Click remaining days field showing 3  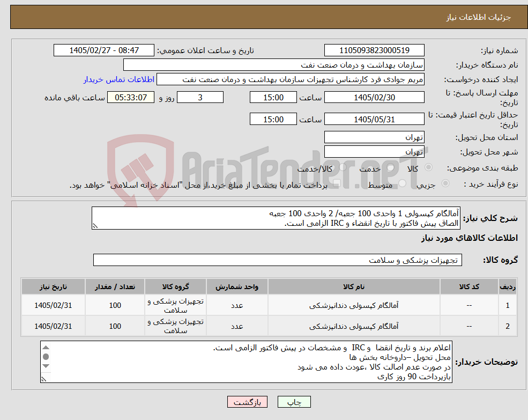pos(200,98)
